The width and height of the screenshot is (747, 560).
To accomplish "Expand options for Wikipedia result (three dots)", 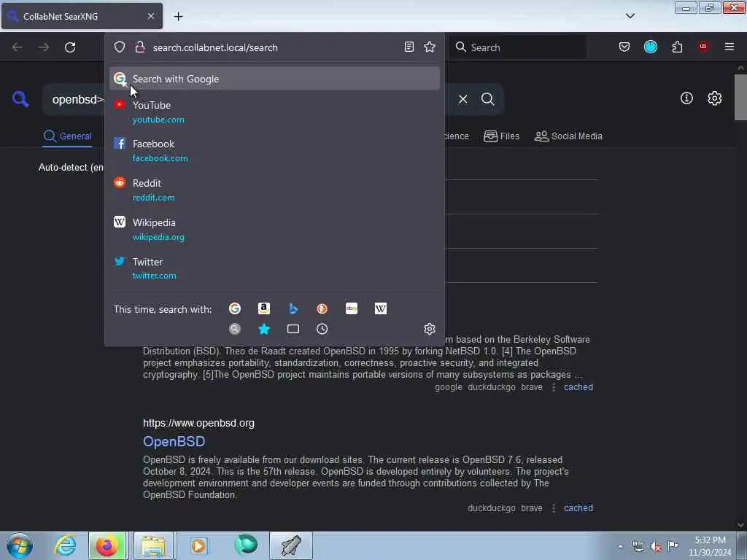I will [554, 387].
